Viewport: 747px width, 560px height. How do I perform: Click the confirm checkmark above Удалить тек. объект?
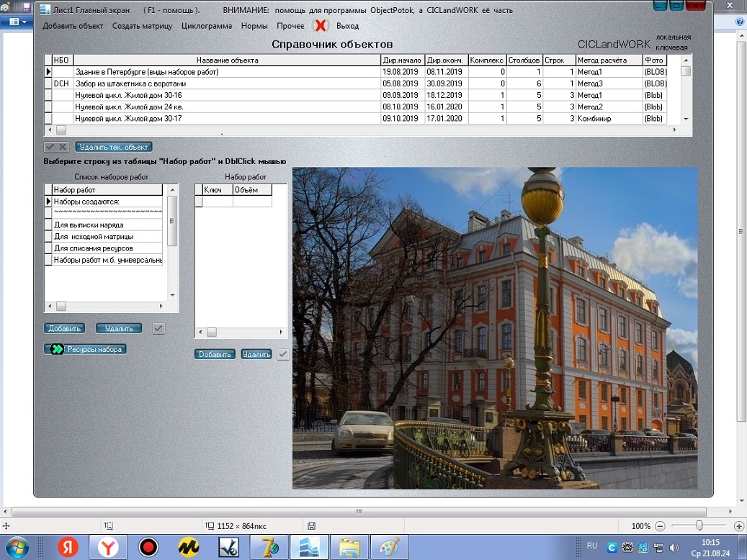click(50, 147)
